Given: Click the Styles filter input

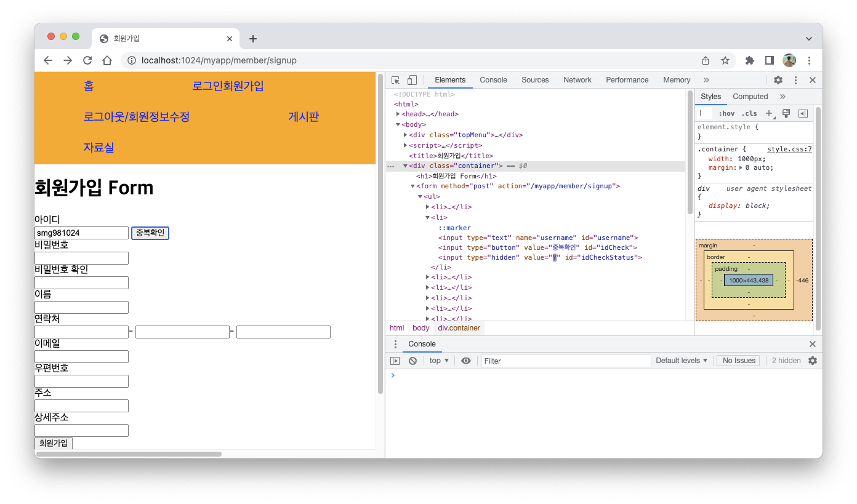Looking at the screenshot, I should click(705, 113).
